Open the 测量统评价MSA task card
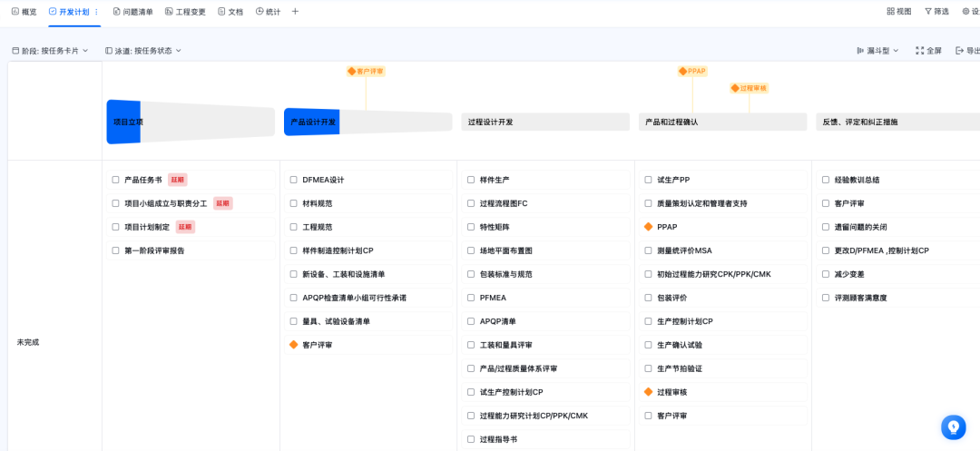980x451 pixels. point(684,250)
